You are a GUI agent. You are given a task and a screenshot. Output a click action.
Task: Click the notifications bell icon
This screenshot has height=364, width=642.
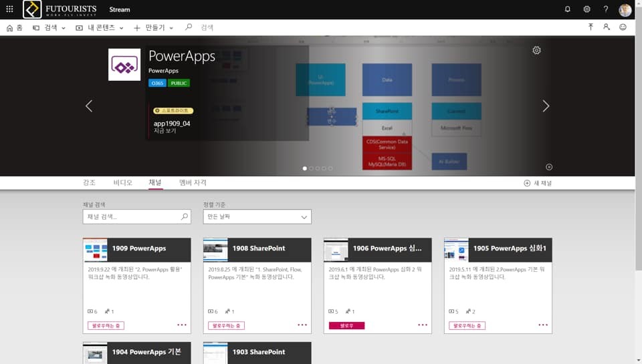[x=568, y=9]
